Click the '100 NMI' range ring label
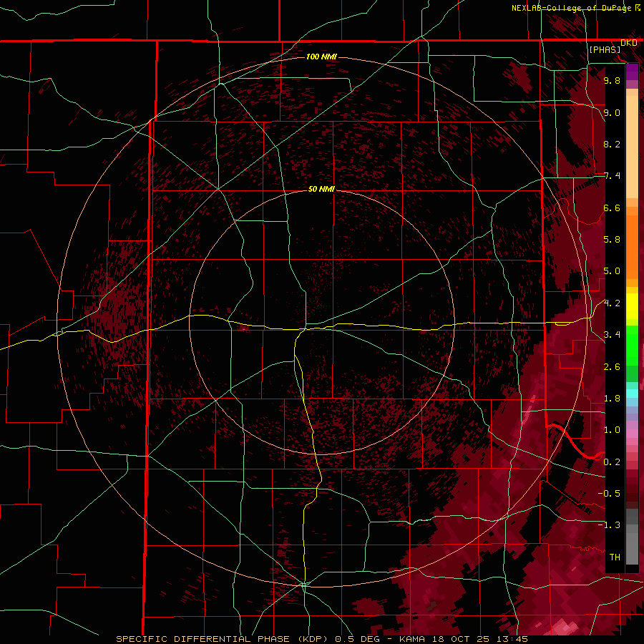This screenshot has height=644, width=644. (x=321, y=57)
